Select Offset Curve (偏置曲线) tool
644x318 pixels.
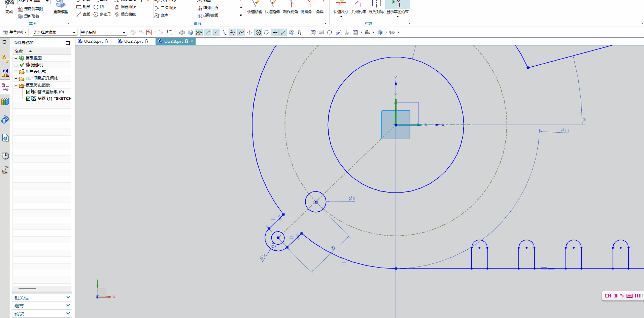[125, 7]
